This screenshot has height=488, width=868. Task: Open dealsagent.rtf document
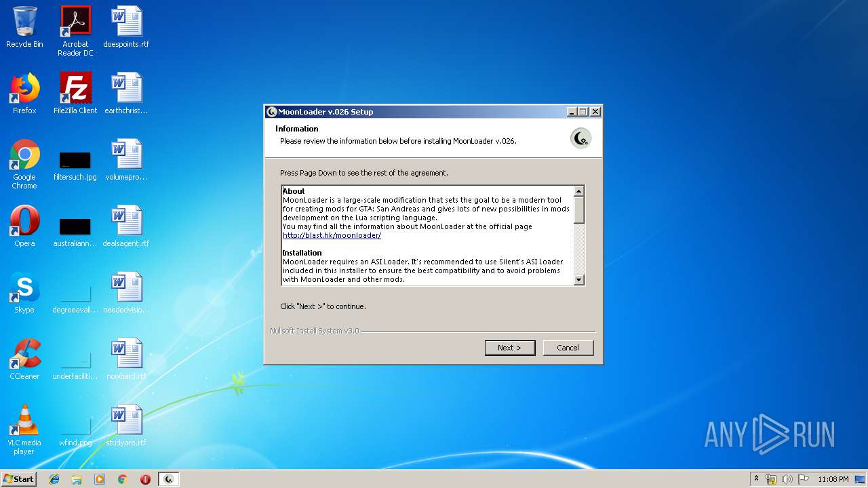(x=126, y=226)
